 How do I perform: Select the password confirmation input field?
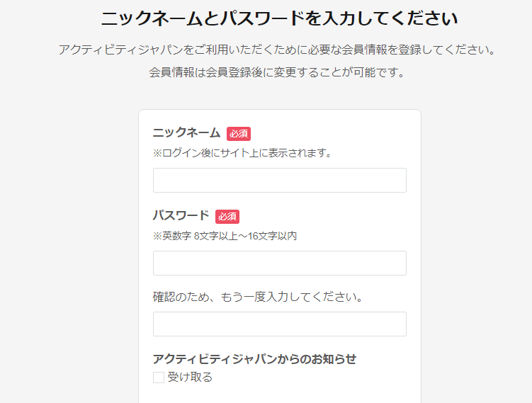coord(280,324)
